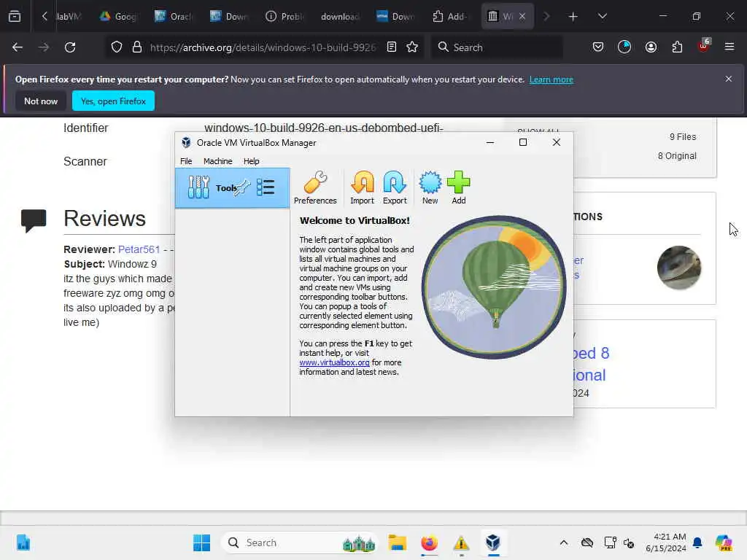Open Firefox extensions puzzle icon
The width and height of the screenshot is (747, 560).
click(677, 47)
